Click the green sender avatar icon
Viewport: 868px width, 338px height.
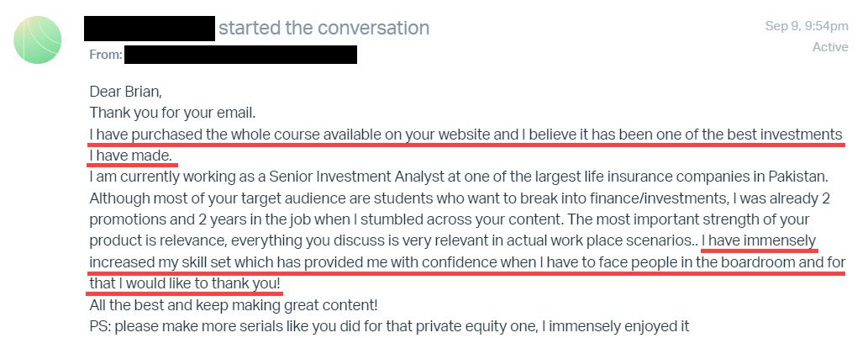(38, 40)
